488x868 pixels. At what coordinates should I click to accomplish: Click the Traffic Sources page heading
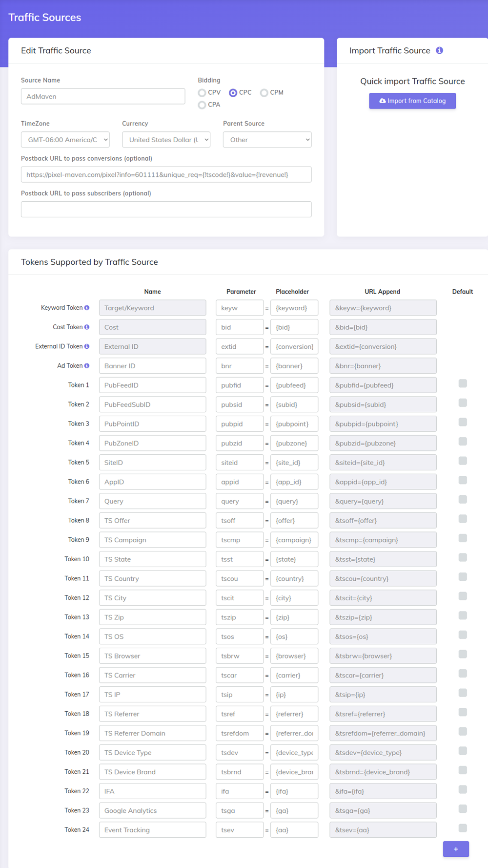pyautogui.click(x=45, y=18)
